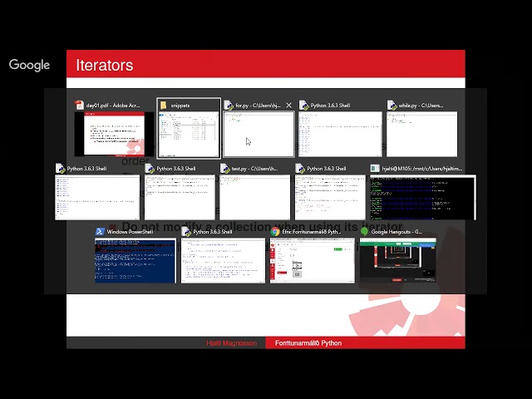
Task: Click the 'Google Hangouts - G...' title text
Action: (x=397, y=232)
